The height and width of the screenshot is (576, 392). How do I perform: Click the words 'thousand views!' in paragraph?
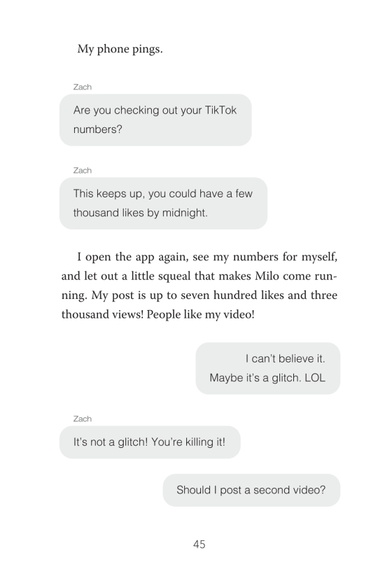[x=102, y=315]
